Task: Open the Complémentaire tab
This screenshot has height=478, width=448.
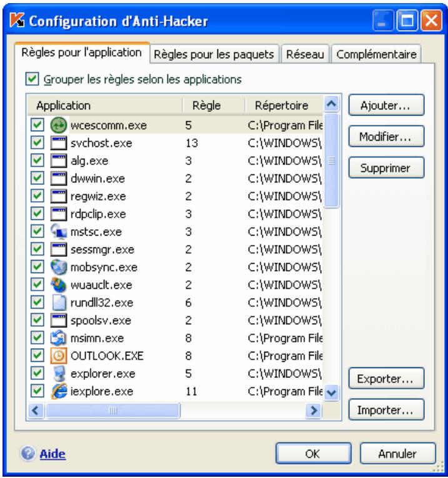Action: click(x=376, y=54)
